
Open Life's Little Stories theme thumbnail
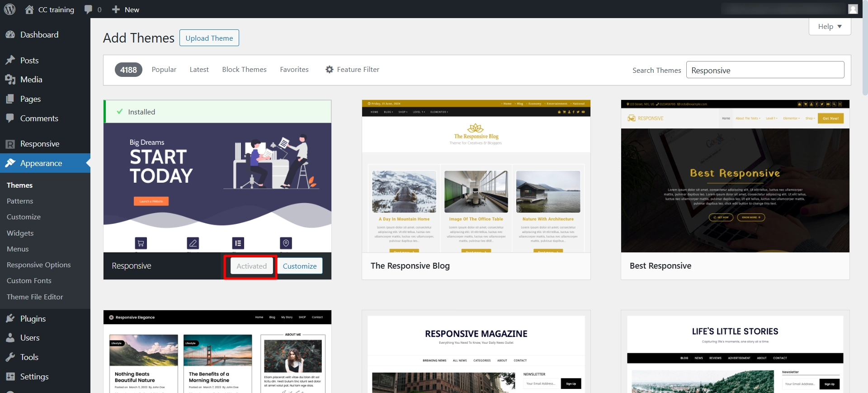[x=735, y=351]
